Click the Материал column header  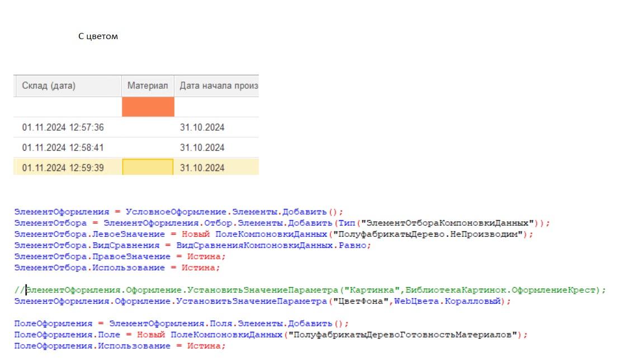148,86
